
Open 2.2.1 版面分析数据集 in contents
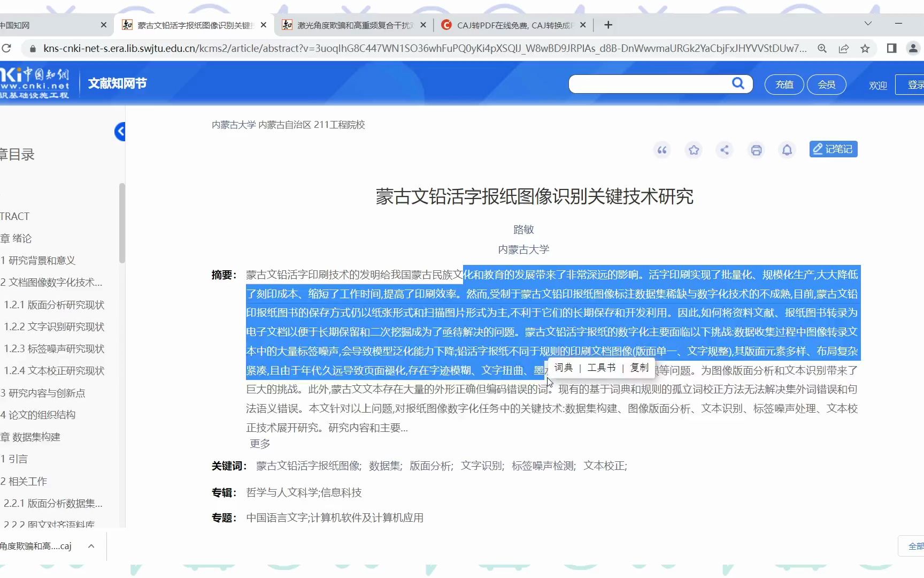point(53,504)
